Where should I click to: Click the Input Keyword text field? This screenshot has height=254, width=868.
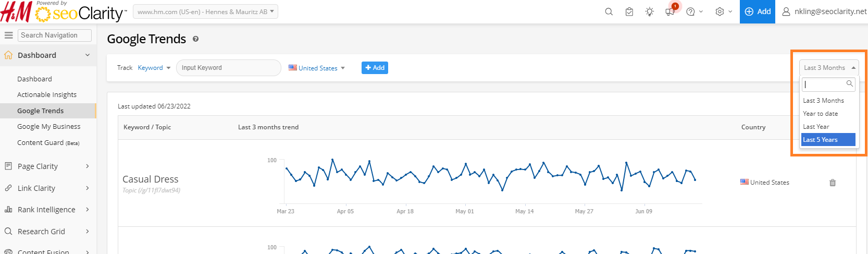(x=228, y=68)
